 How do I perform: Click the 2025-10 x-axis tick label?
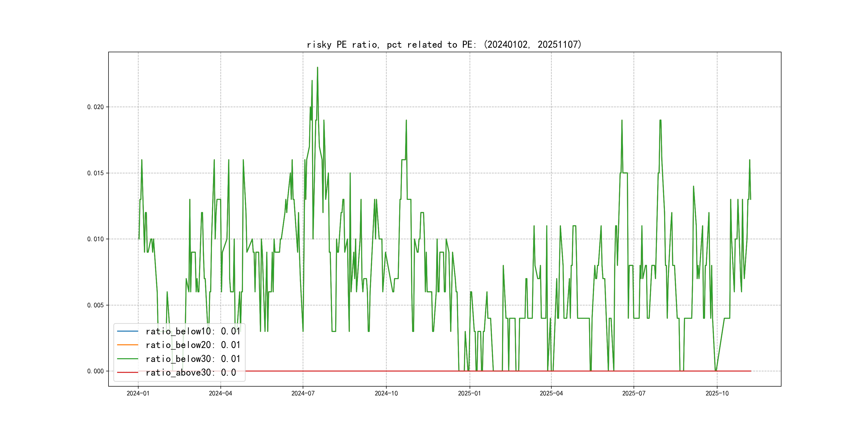click(x=717, y=393)
